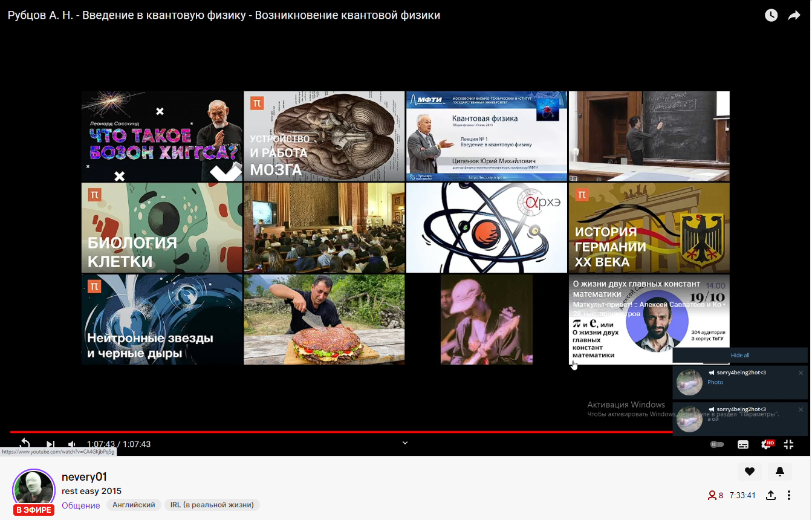This screenshot has width=812, height=520.
Task: Collapse the player controls with the chevron
Action: click(x=404, y=442)
